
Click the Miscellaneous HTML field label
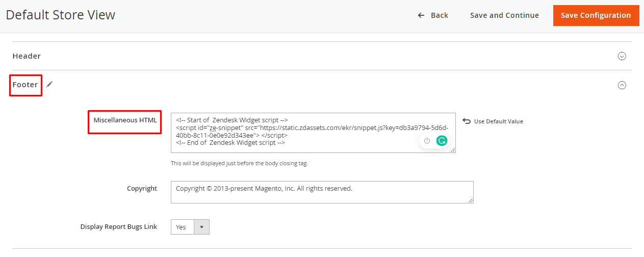click(125, 120)
